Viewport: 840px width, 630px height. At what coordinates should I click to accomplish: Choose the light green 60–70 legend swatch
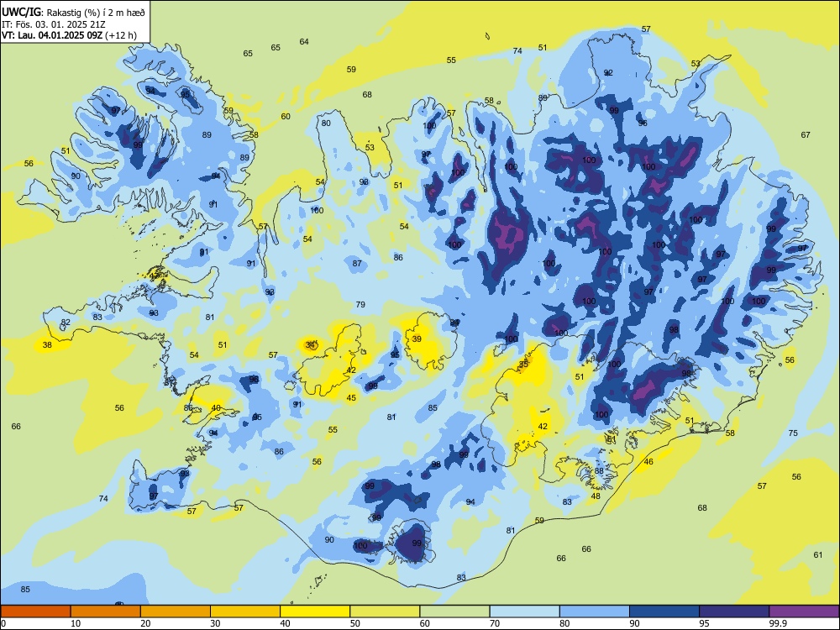[454, 612]
